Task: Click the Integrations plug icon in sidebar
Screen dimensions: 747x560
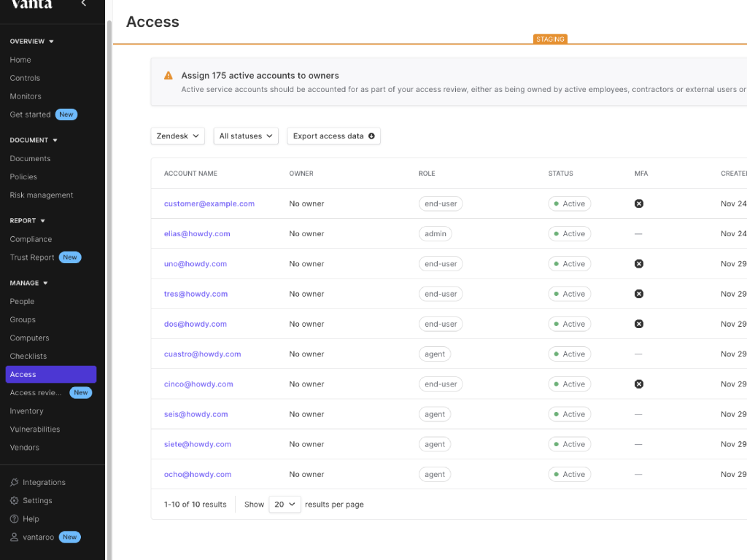Action: pos(15,483)
